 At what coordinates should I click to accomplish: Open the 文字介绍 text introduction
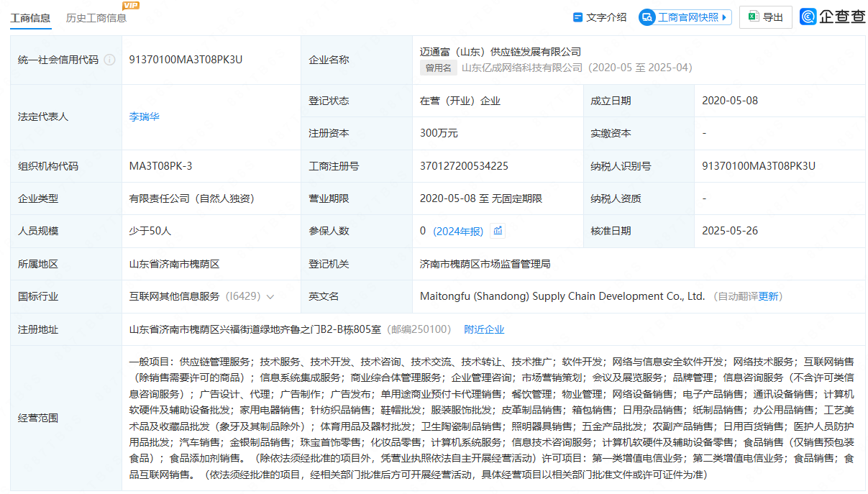pyautogui.click(x=599, y=17)
